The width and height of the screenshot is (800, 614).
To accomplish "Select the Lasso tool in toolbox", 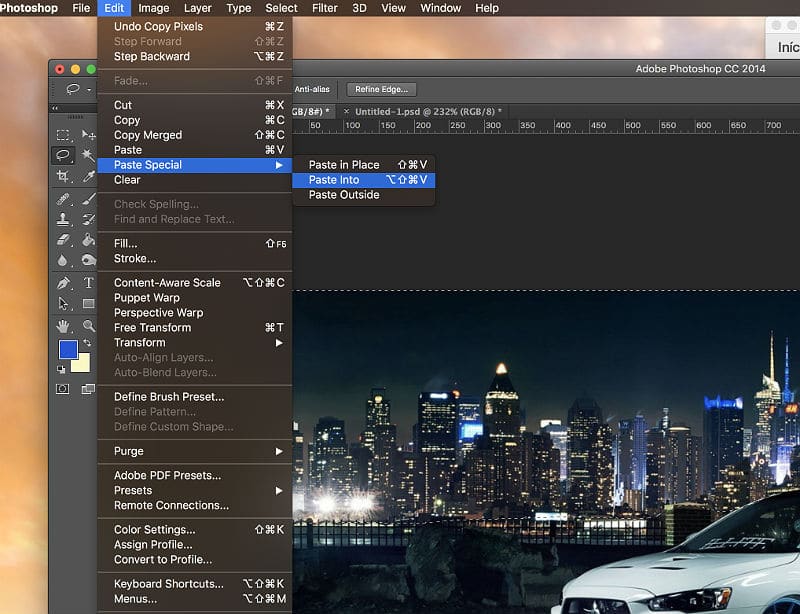I will tap(63, 155).
